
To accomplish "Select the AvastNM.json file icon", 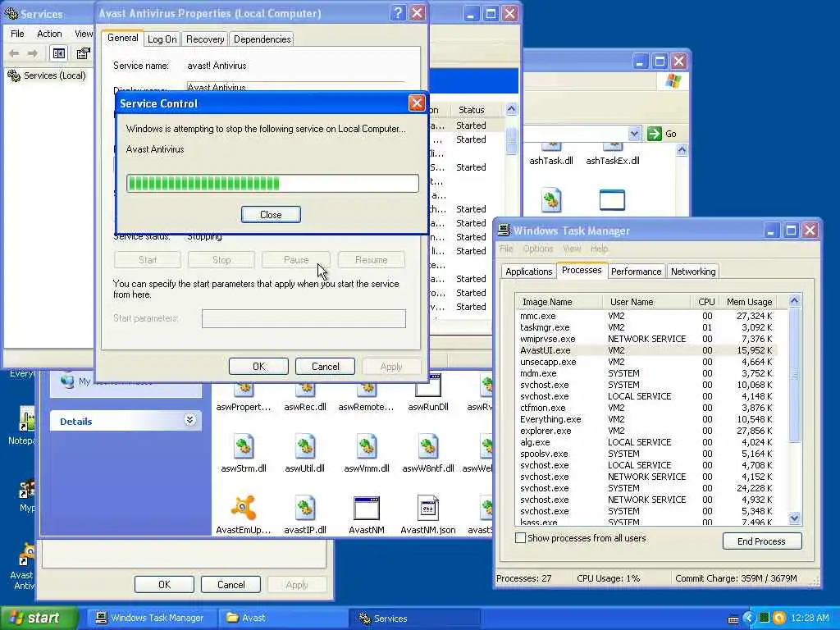I will (x=428, y=508).
